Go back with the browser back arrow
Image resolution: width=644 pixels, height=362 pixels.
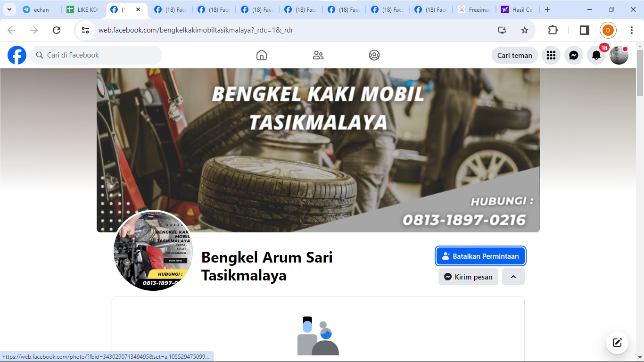(11, 30)
